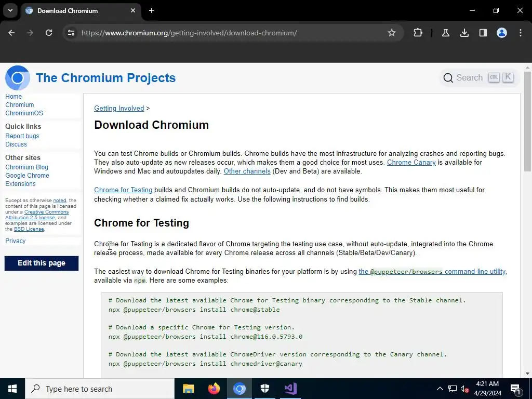Open Discuss quick link
The width and height of the screenshot is (532, 399).
point(16,144)
